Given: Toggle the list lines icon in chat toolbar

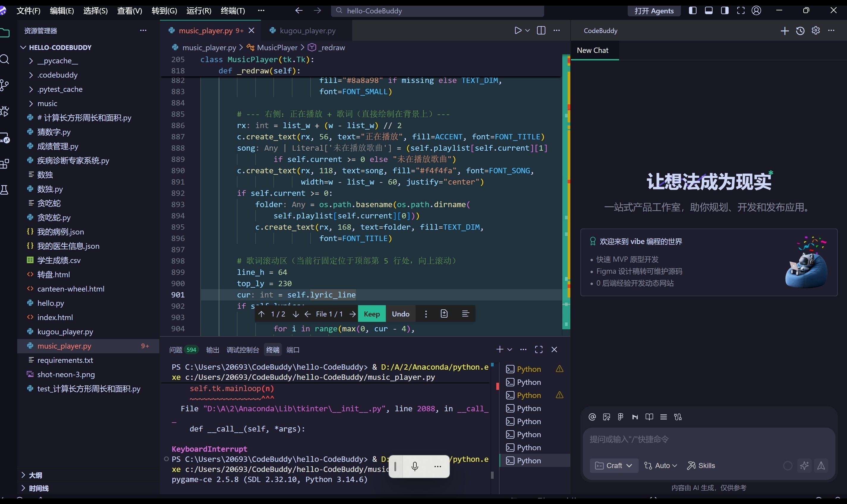Looking at the screenshot, I should pos(663,417).
